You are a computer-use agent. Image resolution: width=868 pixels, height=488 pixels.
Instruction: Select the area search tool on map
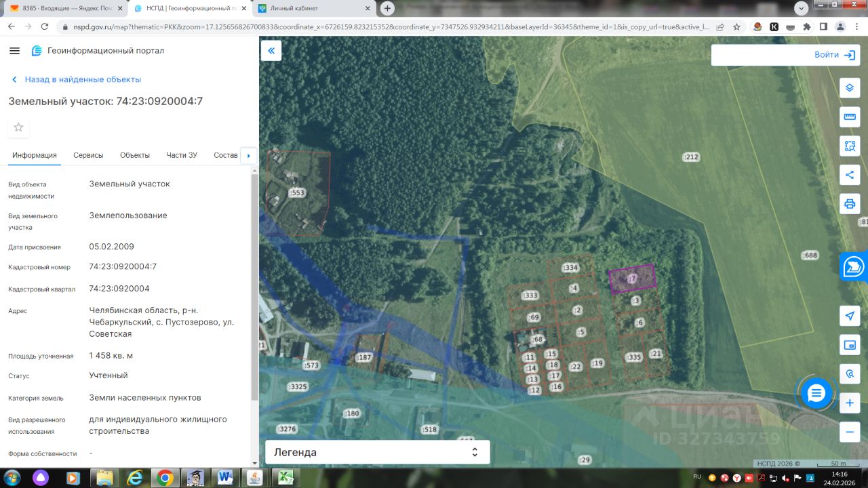[x=850, y=146]
